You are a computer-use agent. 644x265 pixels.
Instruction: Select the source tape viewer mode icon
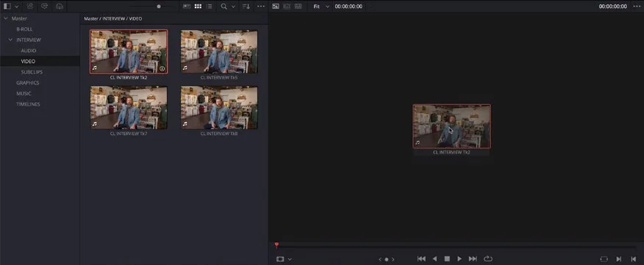click(x=287, y=6)
